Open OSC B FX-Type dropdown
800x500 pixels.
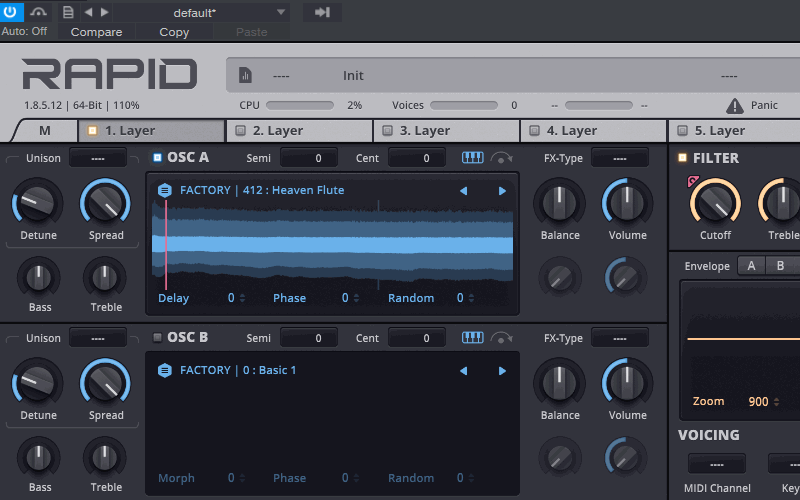(x=619, y=338)
